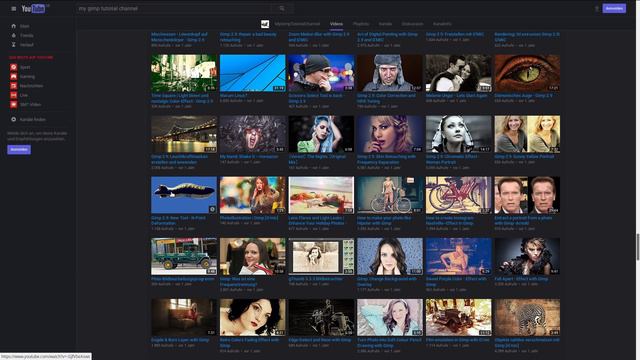Open the two blonde women portrait thumbnail
This screenshot has height=360, width=640.
527,134
